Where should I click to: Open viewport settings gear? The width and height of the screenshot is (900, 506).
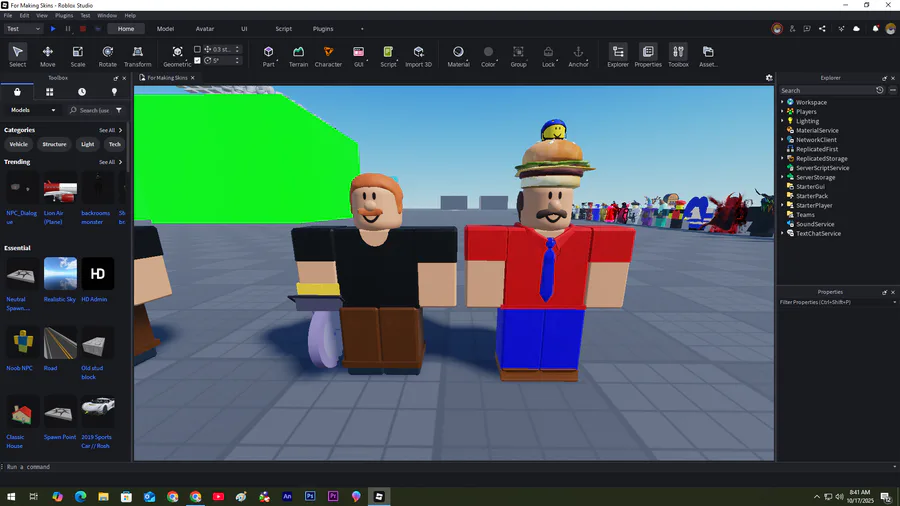tap(769, 77)
